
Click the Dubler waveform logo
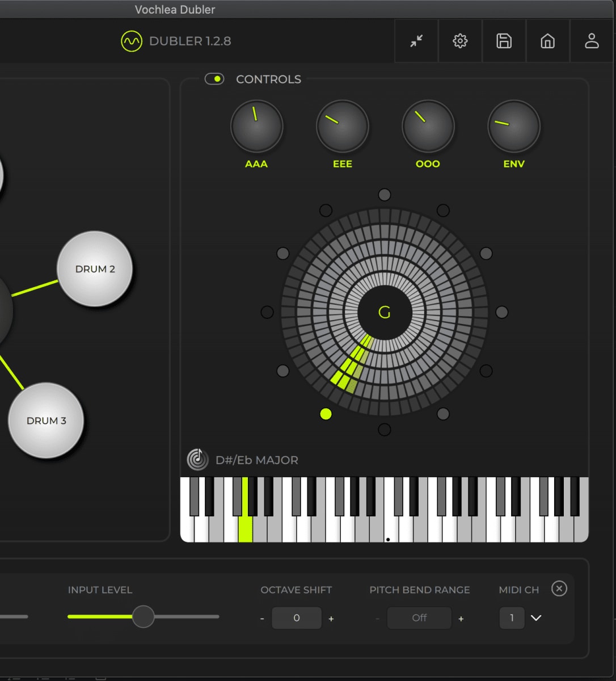[x=132, y=41]
